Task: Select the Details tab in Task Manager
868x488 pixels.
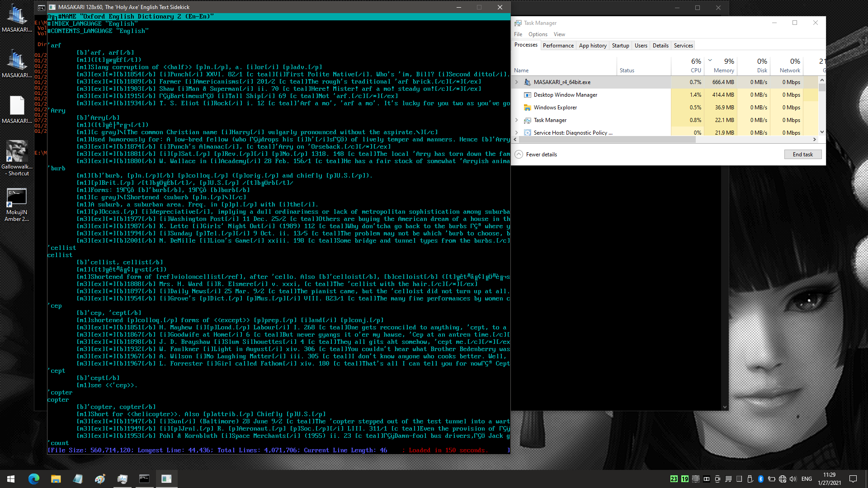Action: (660, 45)
